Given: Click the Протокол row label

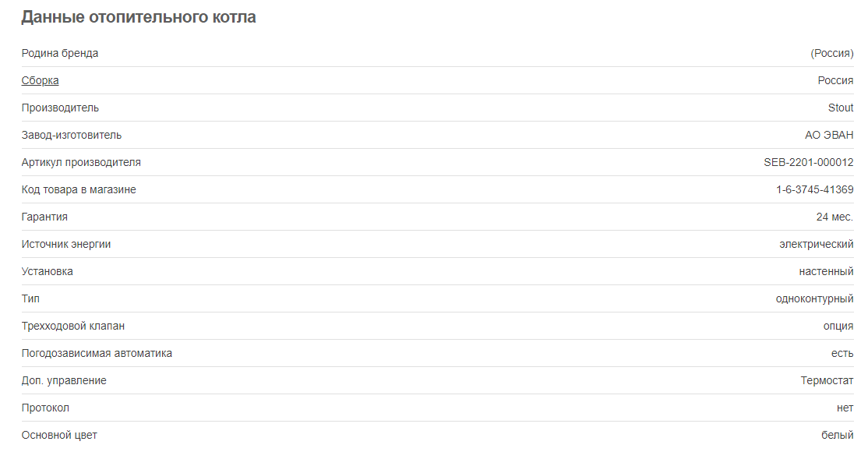Looking at the screenshot, I should pos(45,408).
